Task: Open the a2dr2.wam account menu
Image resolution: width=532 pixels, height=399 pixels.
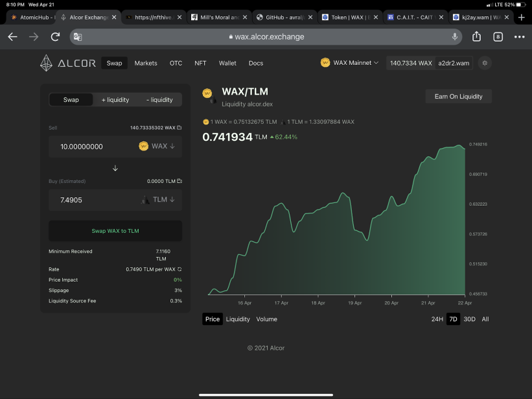Action: tap(454, 63)
